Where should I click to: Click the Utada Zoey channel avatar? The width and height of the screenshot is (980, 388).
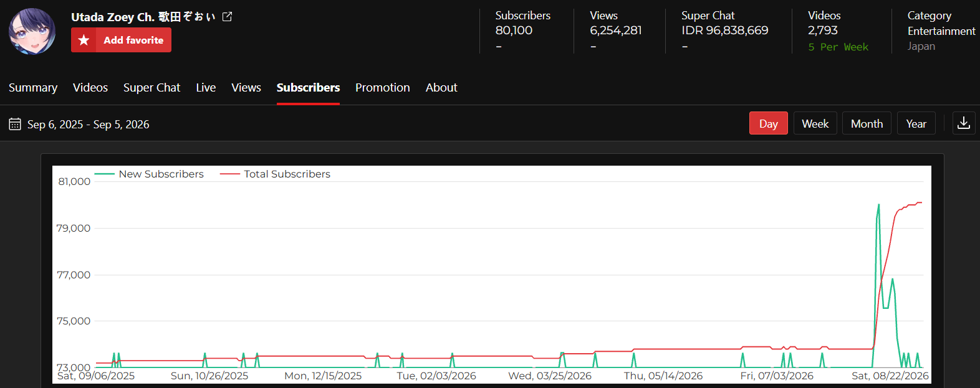tap(32, 31)
